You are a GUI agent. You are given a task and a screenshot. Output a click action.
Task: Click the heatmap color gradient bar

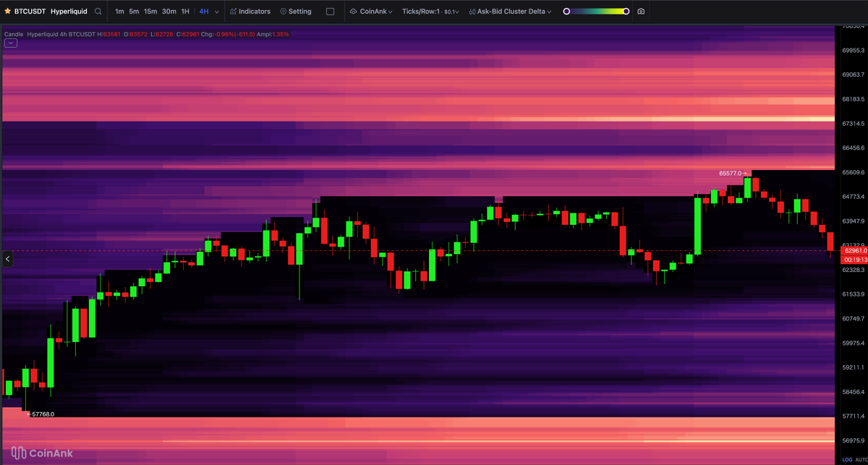(597, 12)
